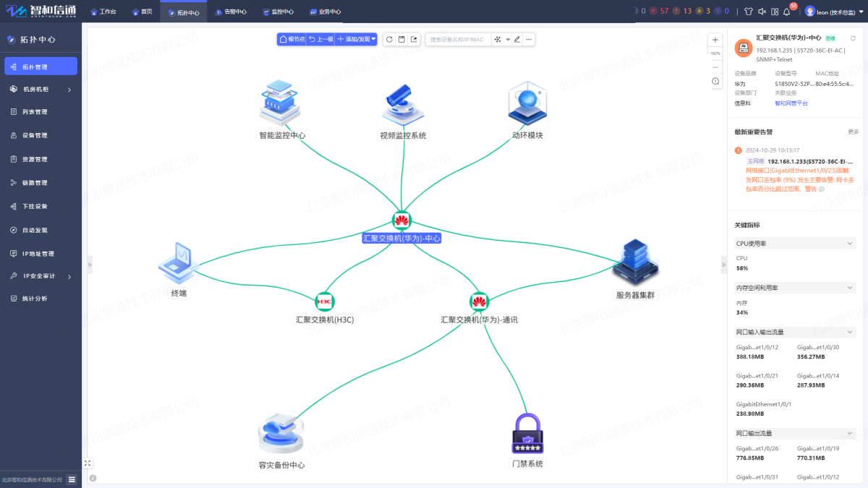Click the info icon below zoom controls
This screenshot has height=488, width=868.
point(715,82)
